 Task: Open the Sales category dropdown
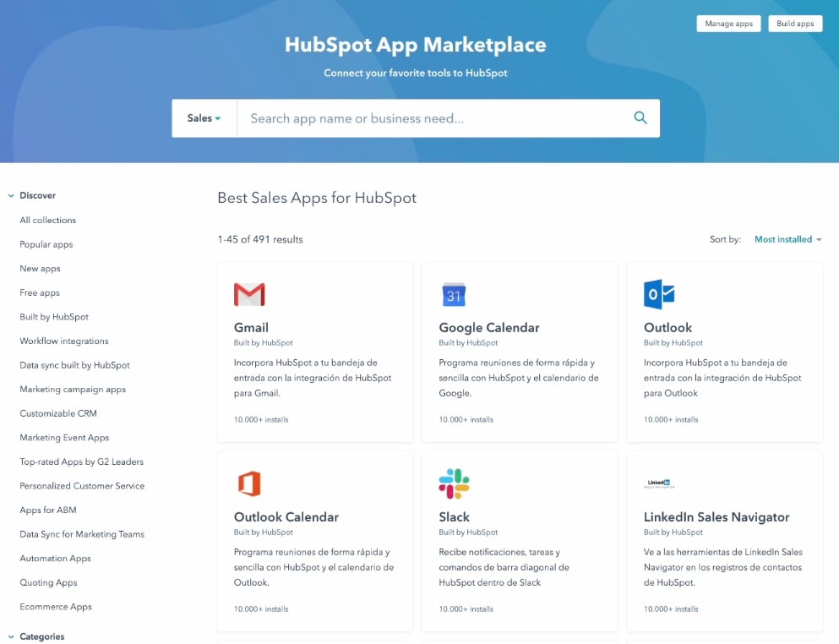tap(203, 118)
